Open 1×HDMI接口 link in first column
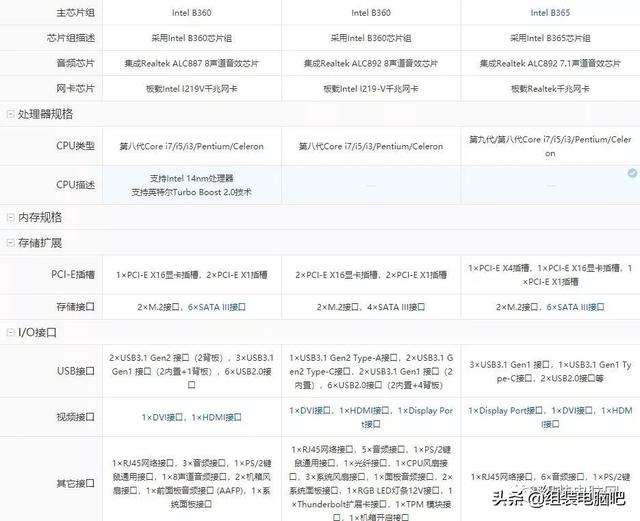Screen dimensions: 640x521 click(217, 417)
